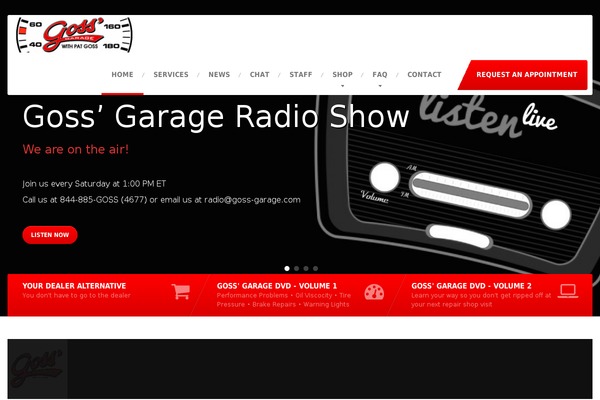Click the speedometer gauge icon
This screenshot has height=400, width=600.
click(x=374, y=292)
